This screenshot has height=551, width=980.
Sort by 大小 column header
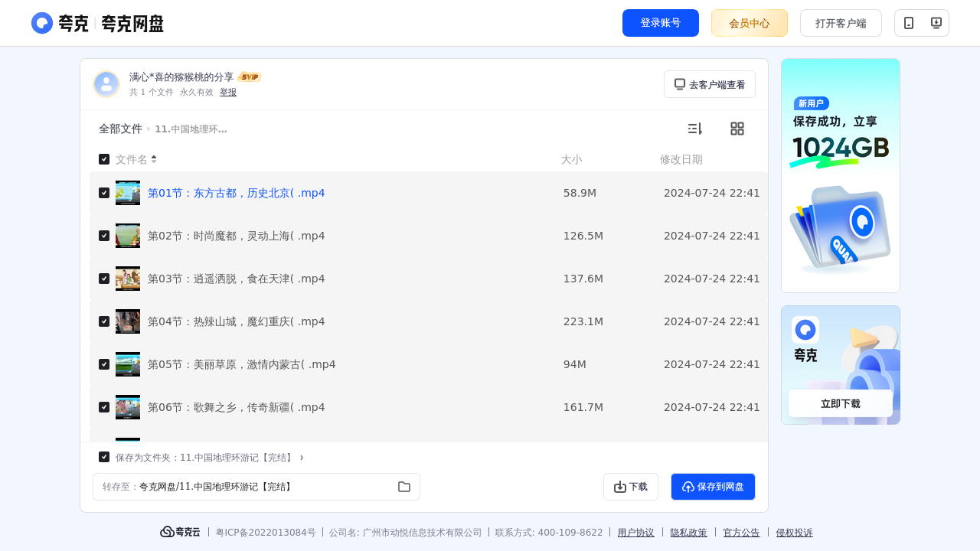pyautogui.click(x=571, y=159)
